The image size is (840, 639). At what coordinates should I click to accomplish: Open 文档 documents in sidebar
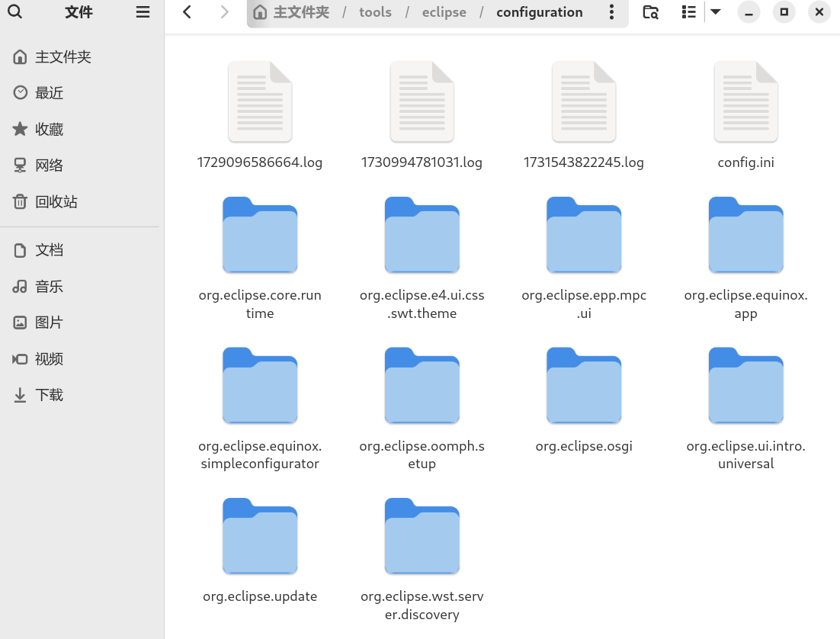pos(80,250)
